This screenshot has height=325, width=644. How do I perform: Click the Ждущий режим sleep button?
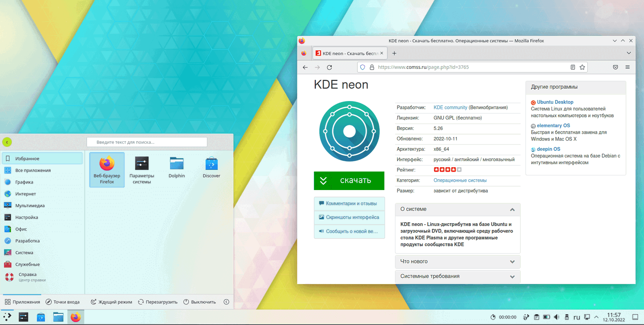click(x=112, y=302)
